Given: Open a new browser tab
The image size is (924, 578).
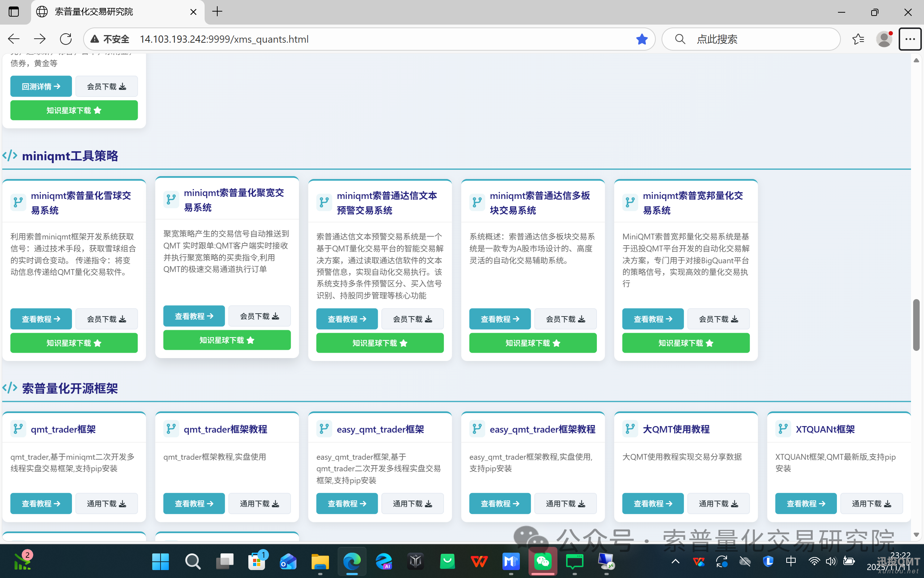Looking at the screenshot, I should 217,12.
